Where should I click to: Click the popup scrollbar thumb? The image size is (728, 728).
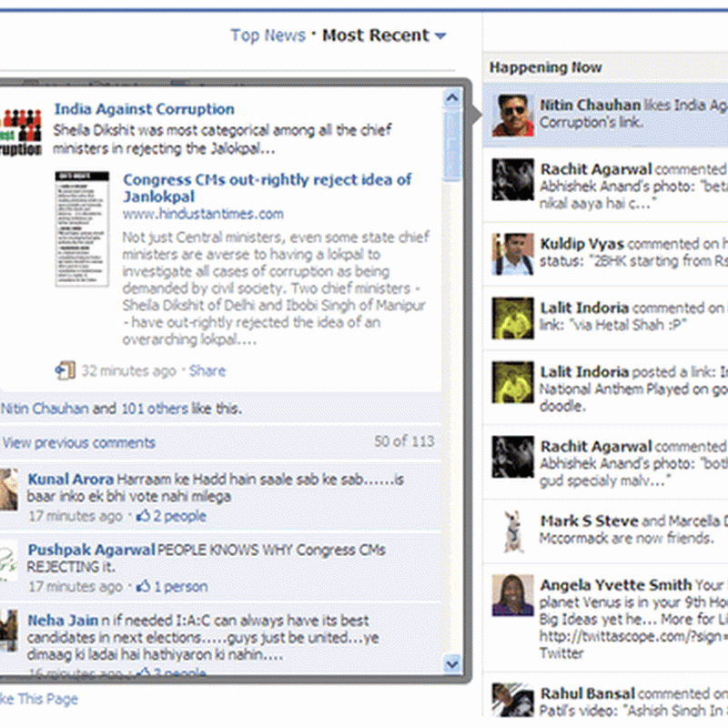pos(452,146)
